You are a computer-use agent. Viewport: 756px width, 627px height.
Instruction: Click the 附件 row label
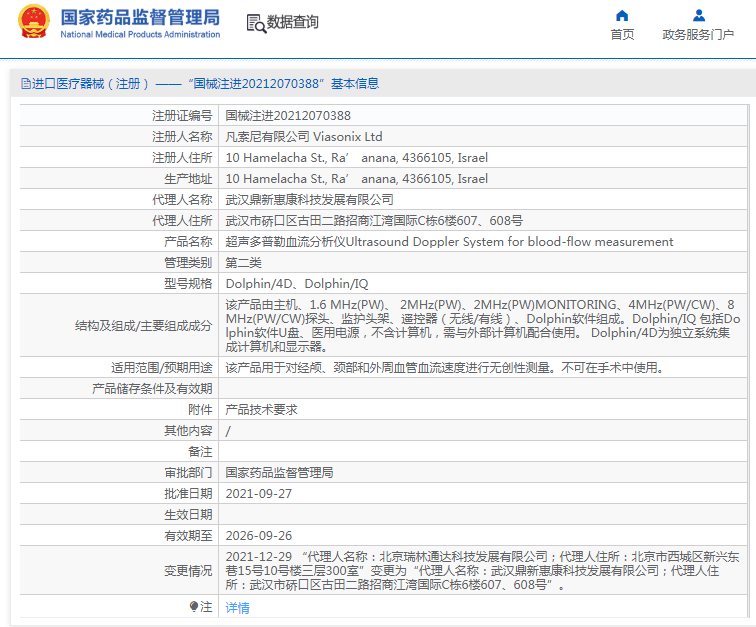pyautogui.click(x=200, y=410)
